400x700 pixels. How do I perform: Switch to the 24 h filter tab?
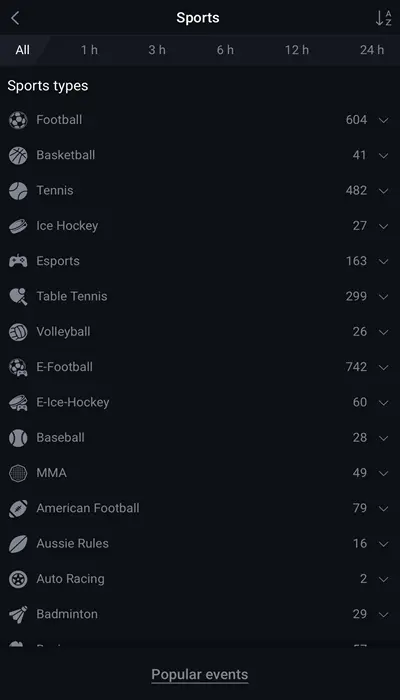[x=372, y=50]
